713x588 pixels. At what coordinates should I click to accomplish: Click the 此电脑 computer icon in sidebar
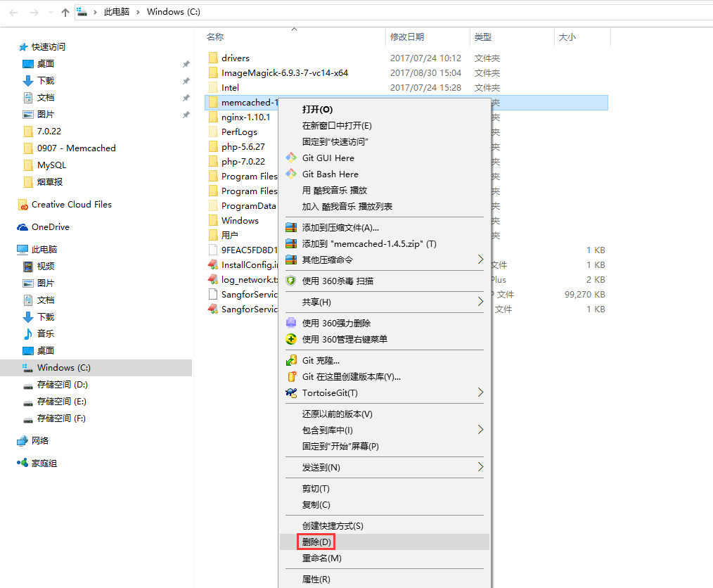click(x=23, y=249)
